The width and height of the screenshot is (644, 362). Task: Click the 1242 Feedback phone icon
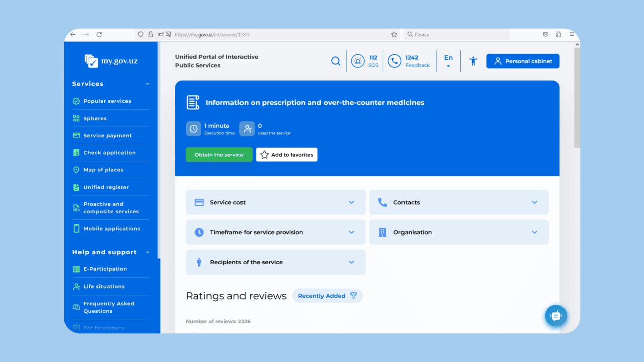(394, 61)
